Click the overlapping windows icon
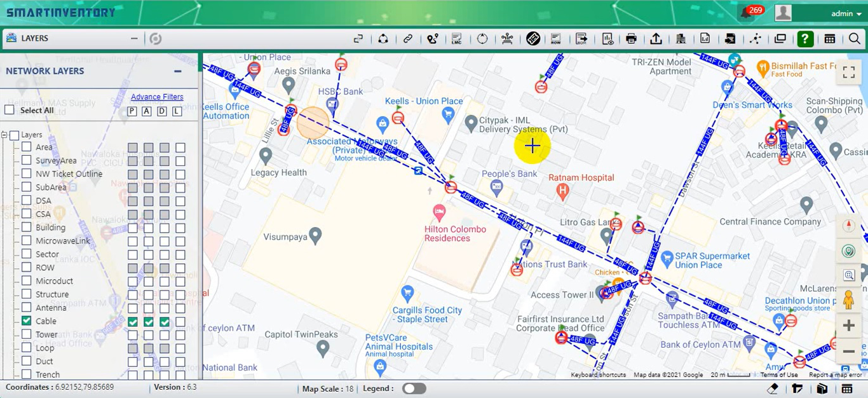The width and height of the screenshot is (868, 398). 780,39
